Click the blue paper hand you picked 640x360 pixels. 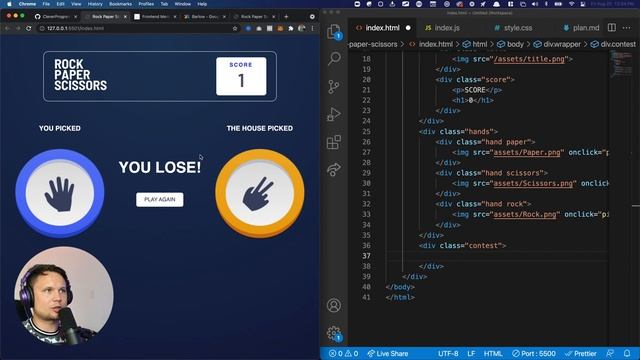click(x=60, y=193)
